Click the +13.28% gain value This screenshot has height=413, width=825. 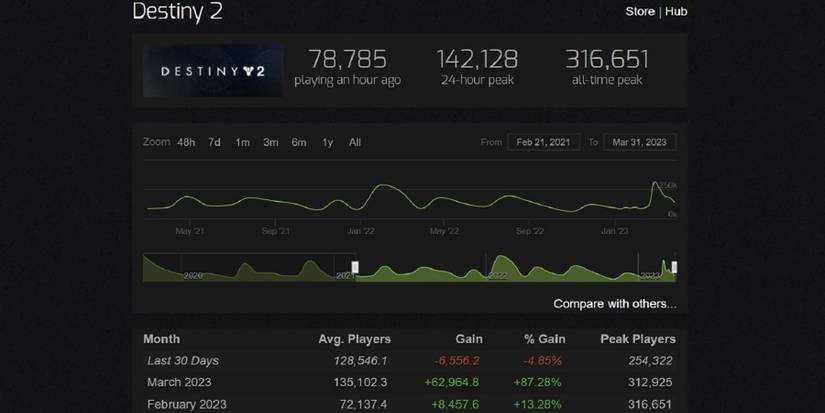pos(537,405)
